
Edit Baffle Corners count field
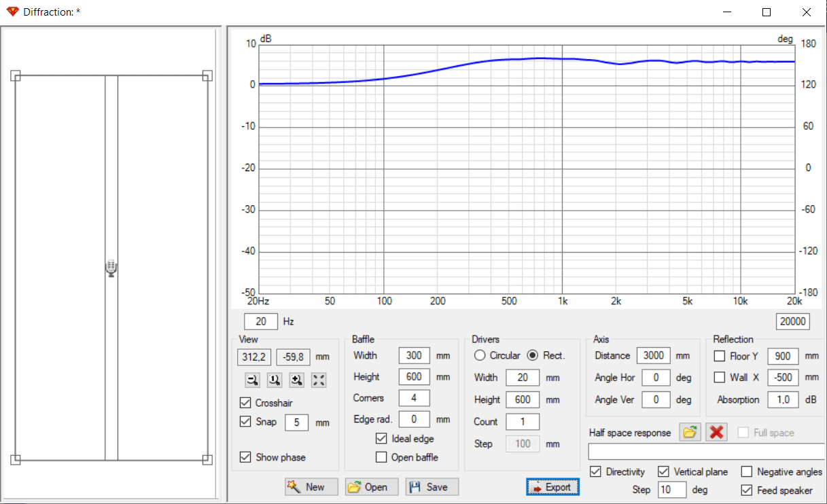(415, 398)
